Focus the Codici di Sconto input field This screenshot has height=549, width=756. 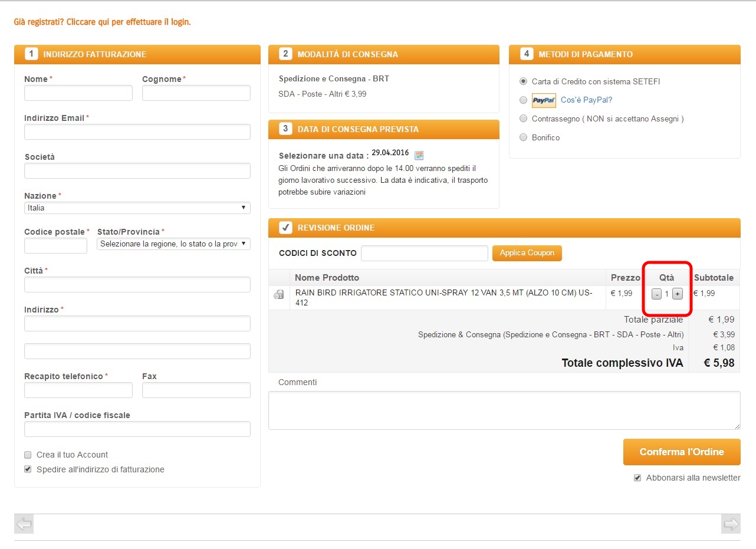pos(424,253)
